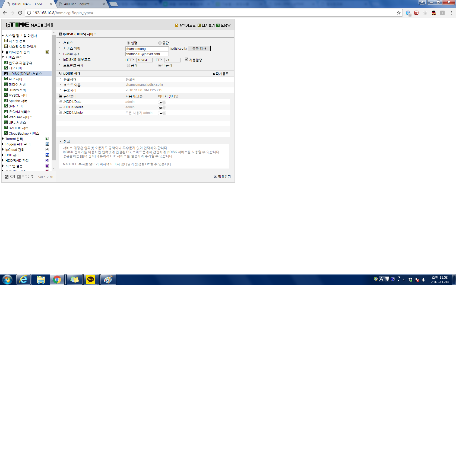Collapse the 서비스 관리 tree section

coord(3,57)
